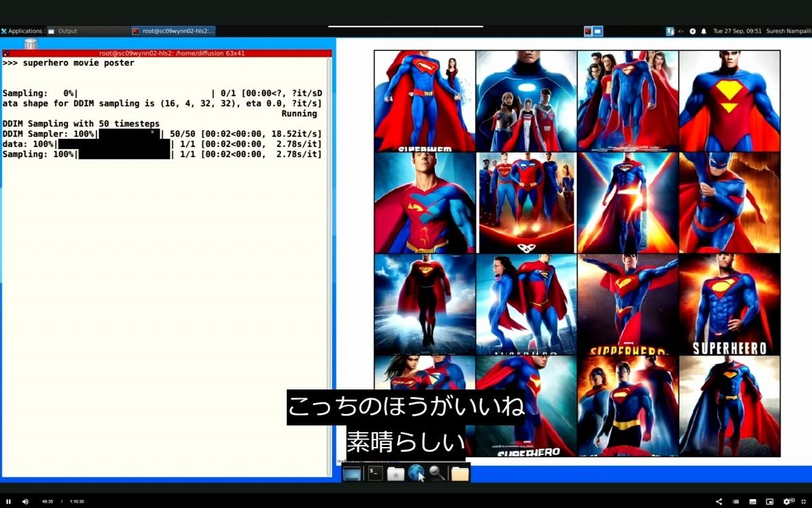Open application finder magnifier in dock
Viewport: 812px width, 508px height.
coord(437,473)
